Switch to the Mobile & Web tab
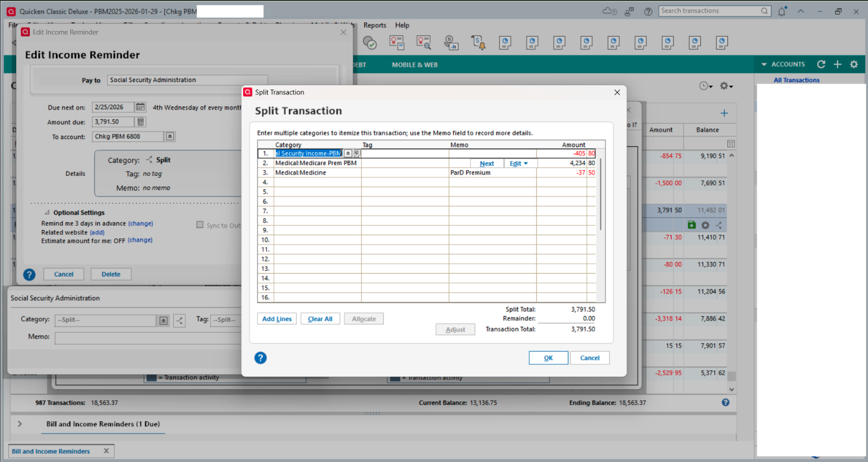The width and height of the screenshot is (868, 462). tap(415, 65)
